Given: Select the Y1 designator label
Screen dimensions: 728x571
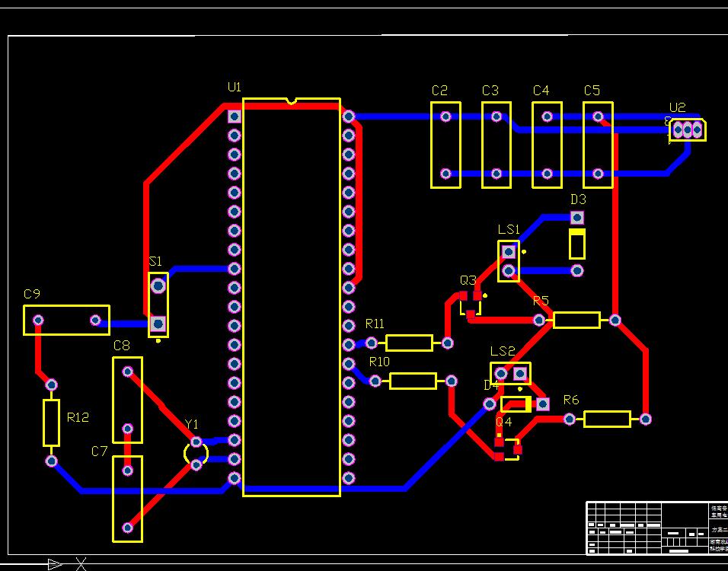Looking at the screenshot, I should tap(191, 424).
